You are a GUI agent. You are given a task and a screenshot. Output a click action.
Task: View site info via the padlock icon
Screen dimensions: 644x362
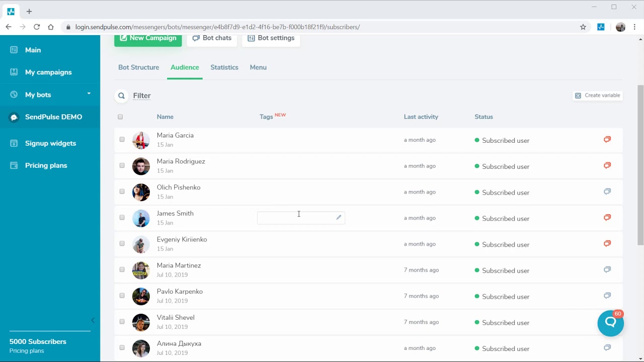69,27
